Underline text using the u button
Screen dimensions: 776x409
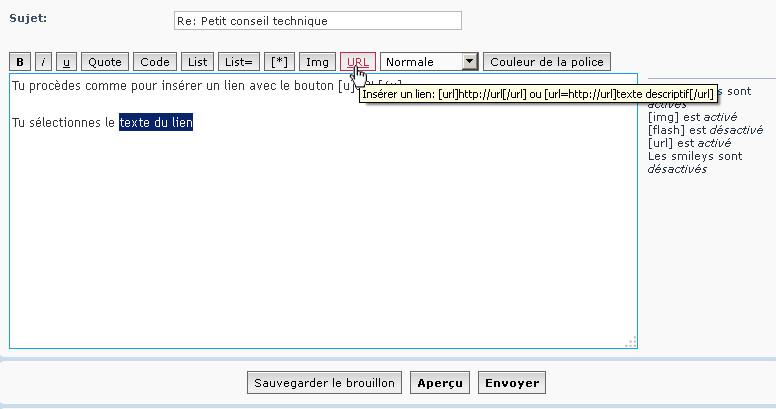(66, 62)
